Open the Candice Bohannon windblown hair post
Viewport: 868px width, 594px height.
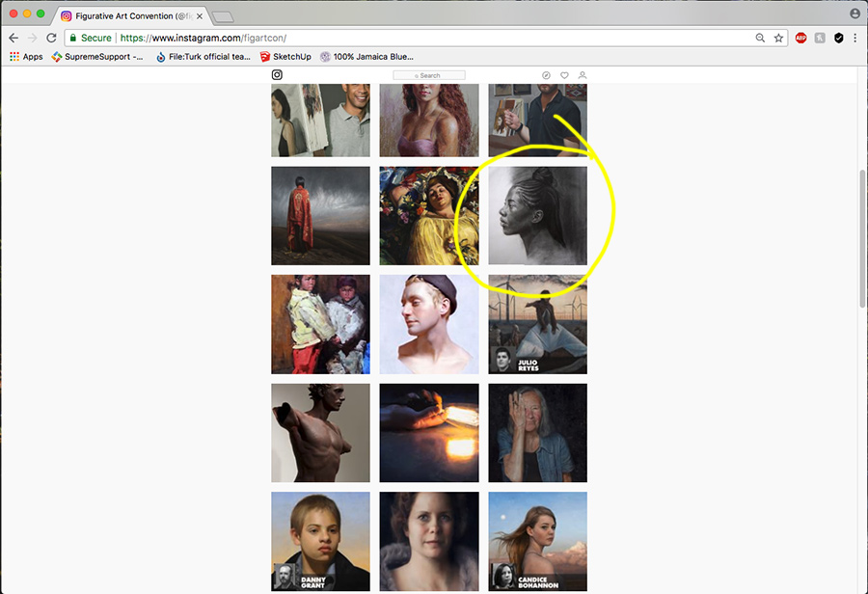[x=537, y=541]
